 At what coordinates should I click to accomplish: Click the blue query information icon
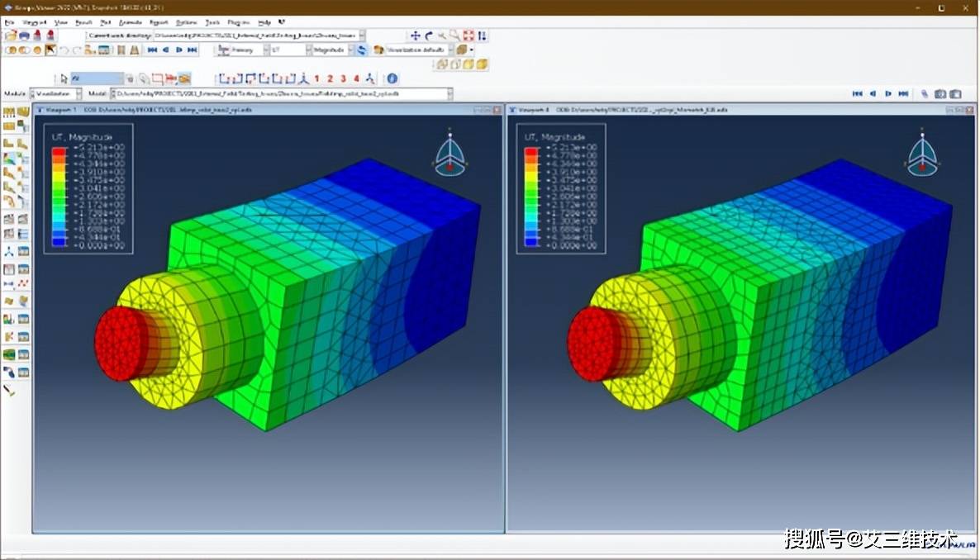[392, 78]
